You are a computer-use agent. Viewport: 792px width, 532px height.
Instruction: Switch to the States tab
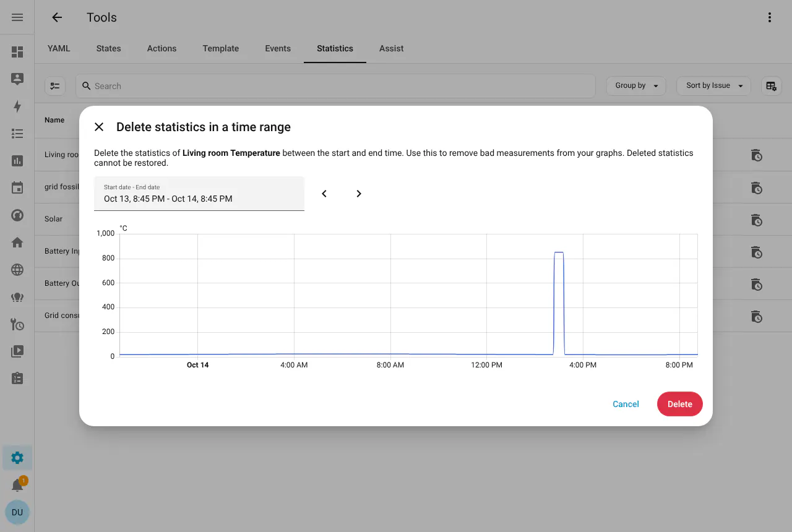click(x=108, y=48)
